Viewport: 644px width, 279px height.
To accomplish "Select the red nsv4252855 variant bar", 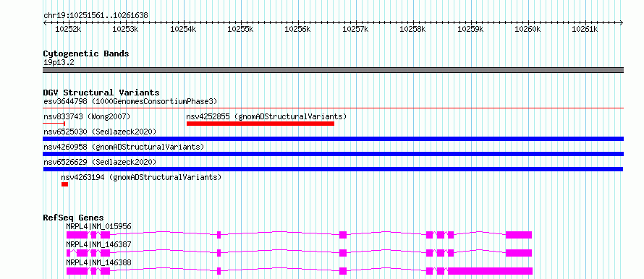I will (x=260, y=124).
